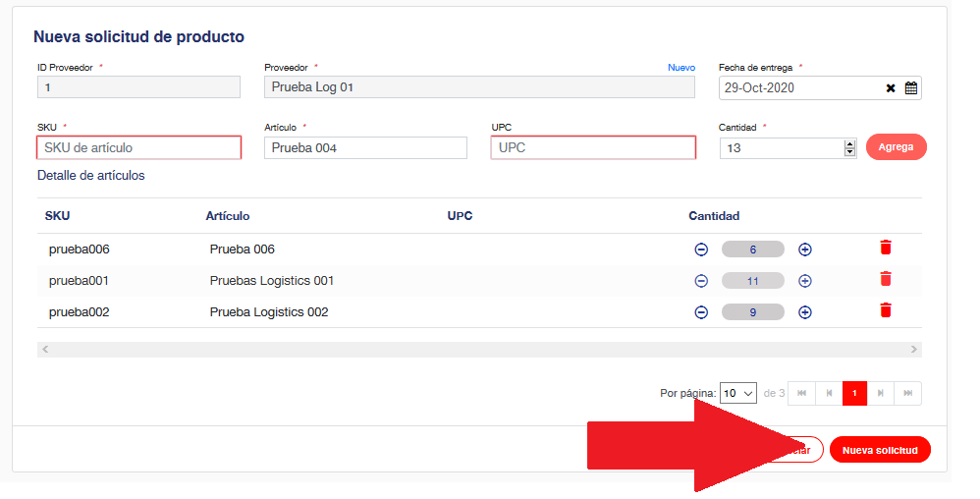Delete the prueba006 row with trash icon
The height and width of the screenshot is (499, 980).
[x=885, y=248]
